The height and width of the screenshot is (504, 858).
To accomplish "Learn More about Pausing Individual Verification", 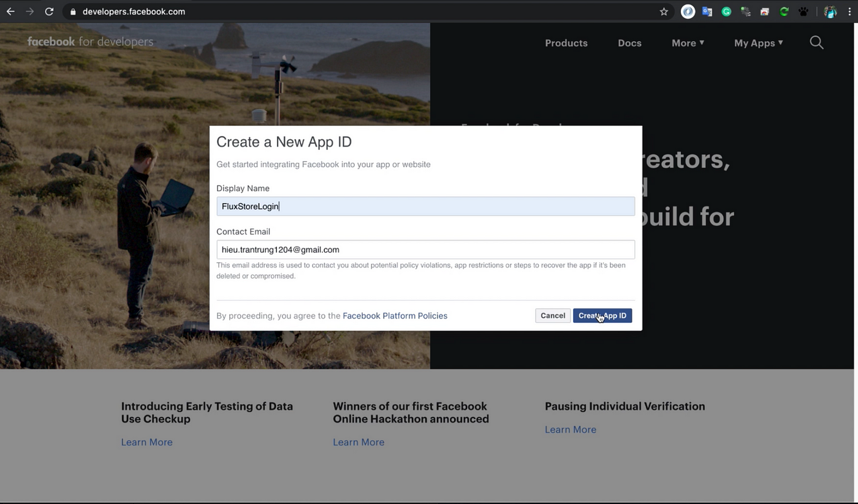I will 571,429.
